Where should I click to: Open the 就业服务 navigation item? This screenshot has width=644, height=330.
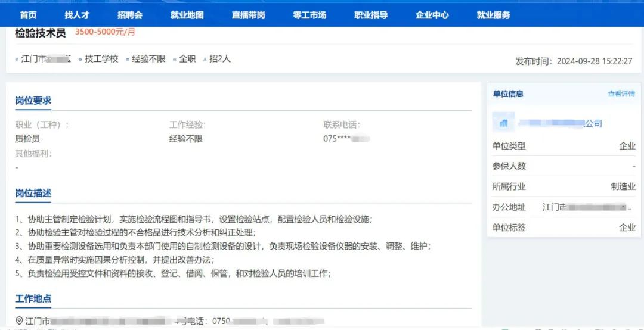tap(493, 15)
